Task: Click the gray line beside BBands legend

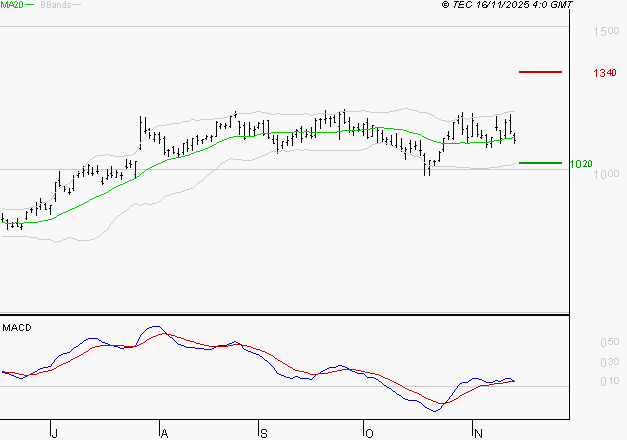Action: tap(77, 5)
